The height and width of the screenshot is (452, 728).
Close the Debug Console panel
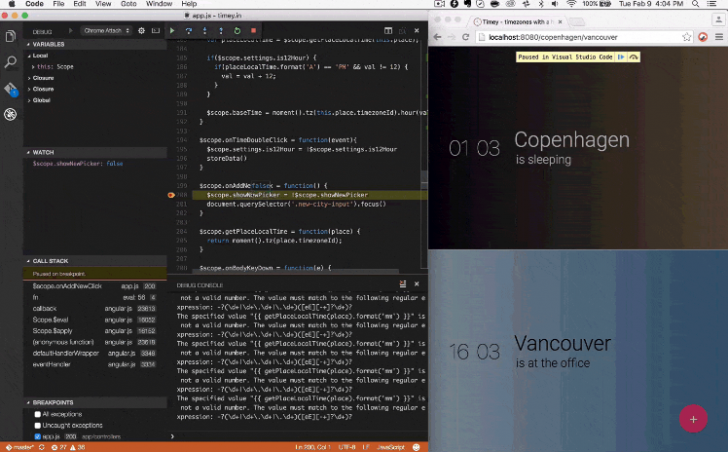click(416, 284)
